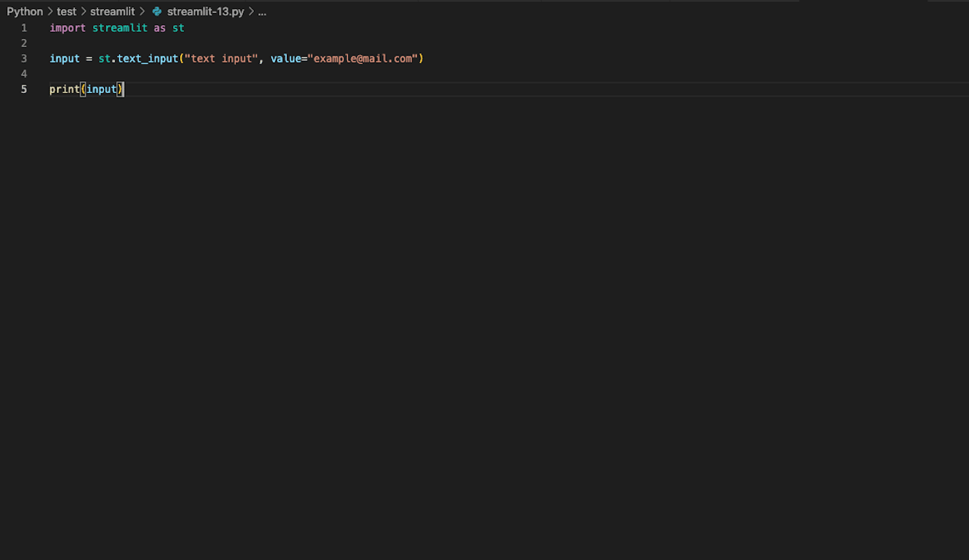Place cursor on the "as" keyword

(160, 28)
